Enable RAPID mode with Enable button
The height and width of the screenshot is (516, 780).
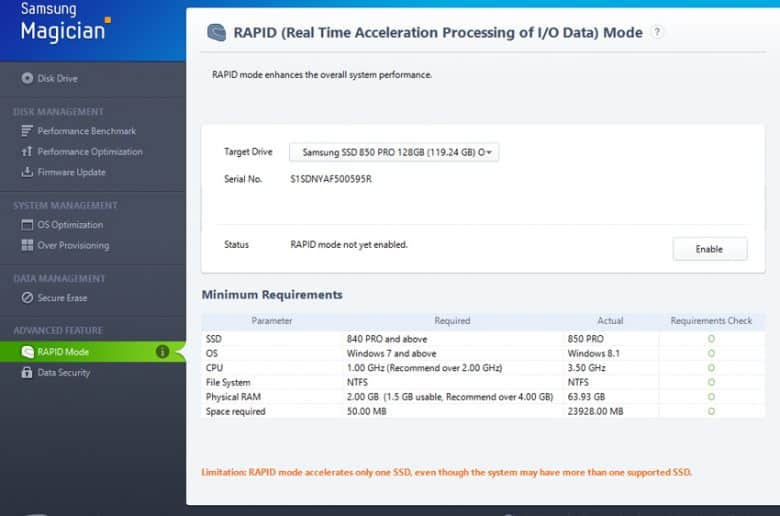(x=709, y=249)
